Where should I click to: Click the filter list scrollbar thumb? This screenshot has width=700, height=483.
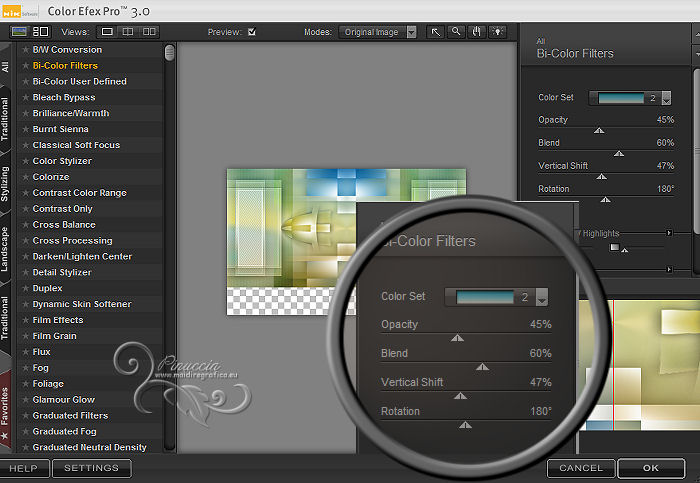(x=169, y=53)
